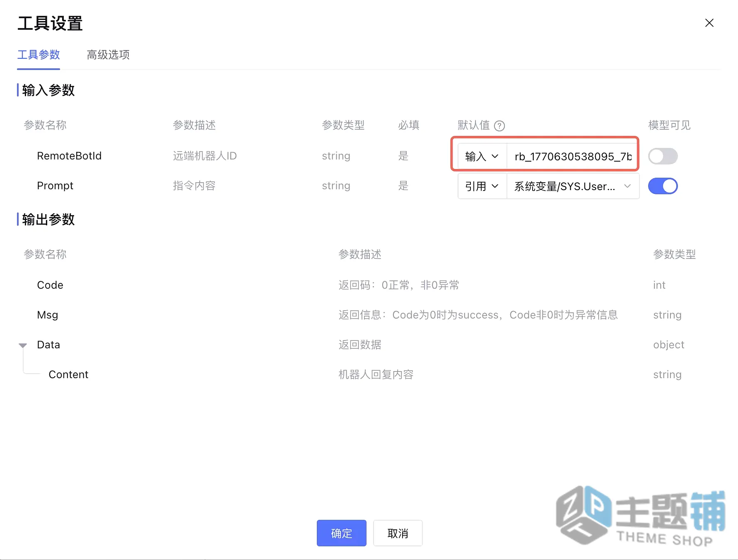Open the 高级选项 tab
The height and width of the screenshot is (560, 738).
pyautogui.click(x=108, y=55)
